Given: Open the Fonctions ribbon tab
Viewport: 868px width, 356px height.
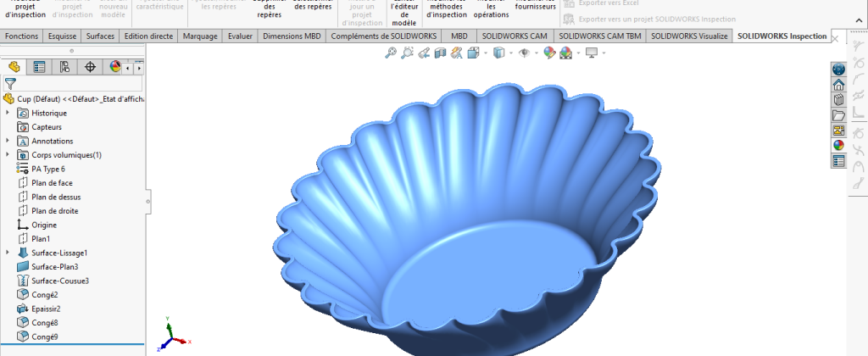Looking at the screenshot, I should click(x=21, y=36).
